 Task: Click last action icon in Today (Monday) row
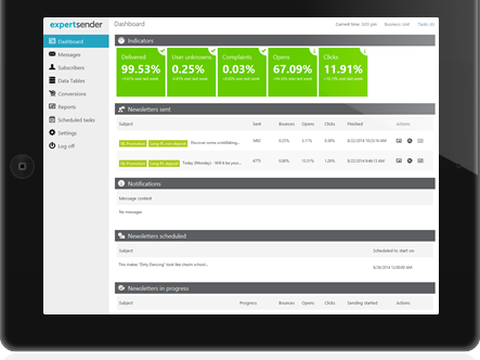[421, 161]
